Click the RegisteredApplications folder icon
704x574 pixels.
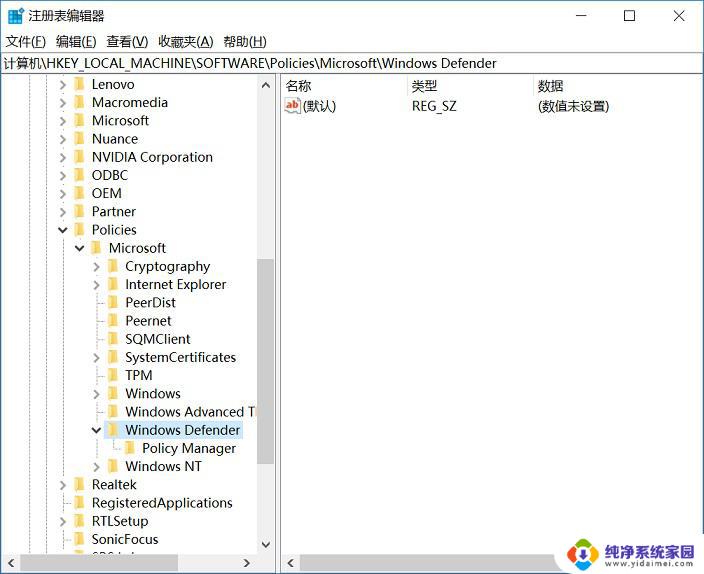pos(79,503)
